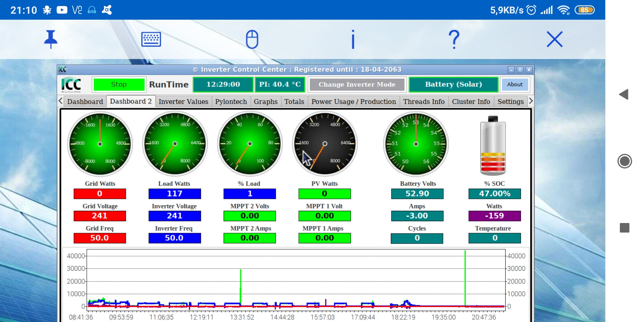Close remote session with X icon

pyautogui.click(x=555, y=39)
